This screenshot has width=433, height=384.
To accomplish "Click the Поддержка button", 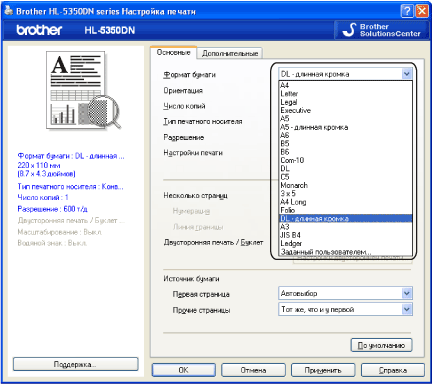I will pos(75,364).
